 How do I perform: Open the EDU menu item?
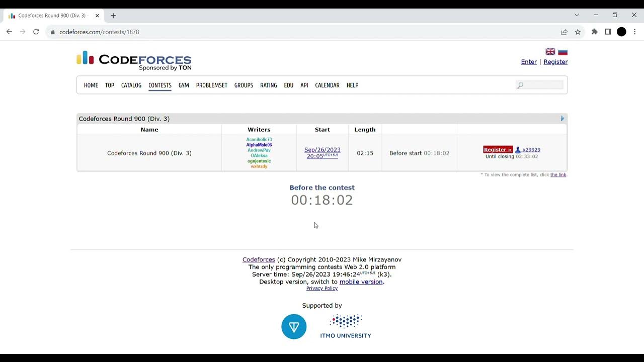(x=289, y=85)
